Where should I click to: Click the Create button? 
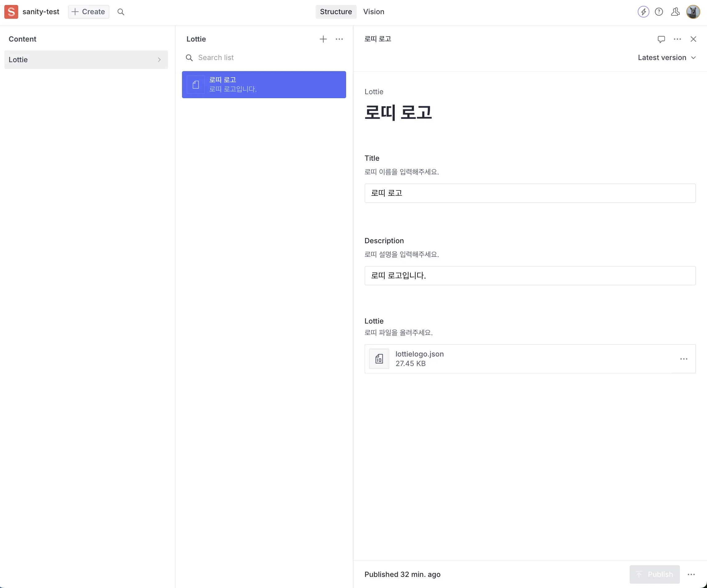pyautogui.click(x=88, y=11)
